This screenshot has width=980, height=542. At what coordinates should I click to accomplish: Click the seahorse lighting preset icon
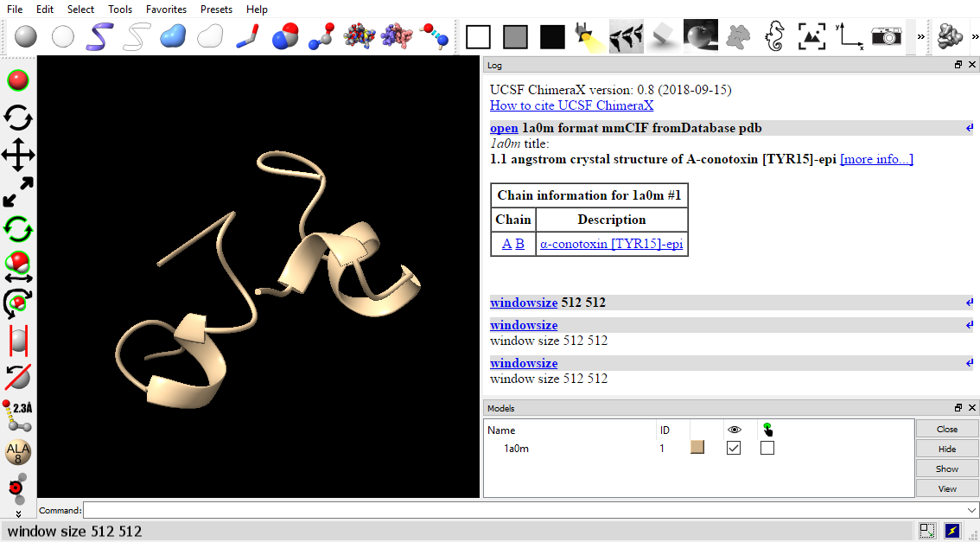774,36
